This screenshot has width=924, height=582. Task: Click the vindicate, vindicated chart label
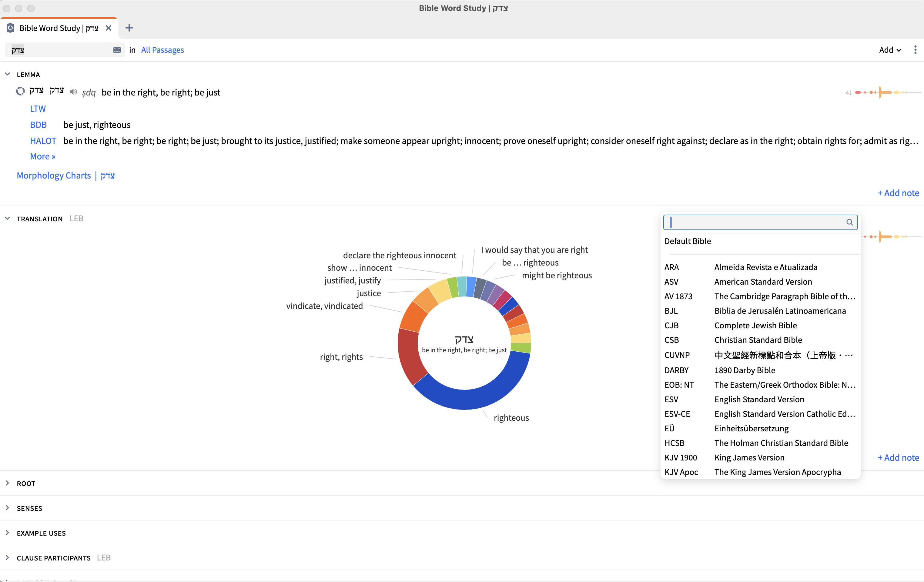324,306
